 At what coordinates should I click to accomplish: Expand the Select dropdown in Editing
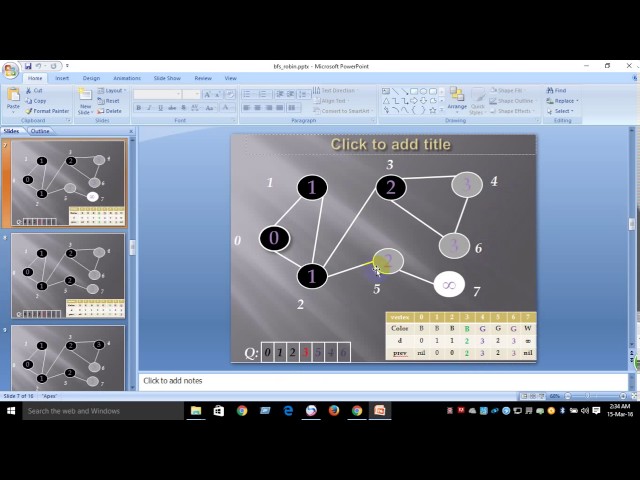560,111
